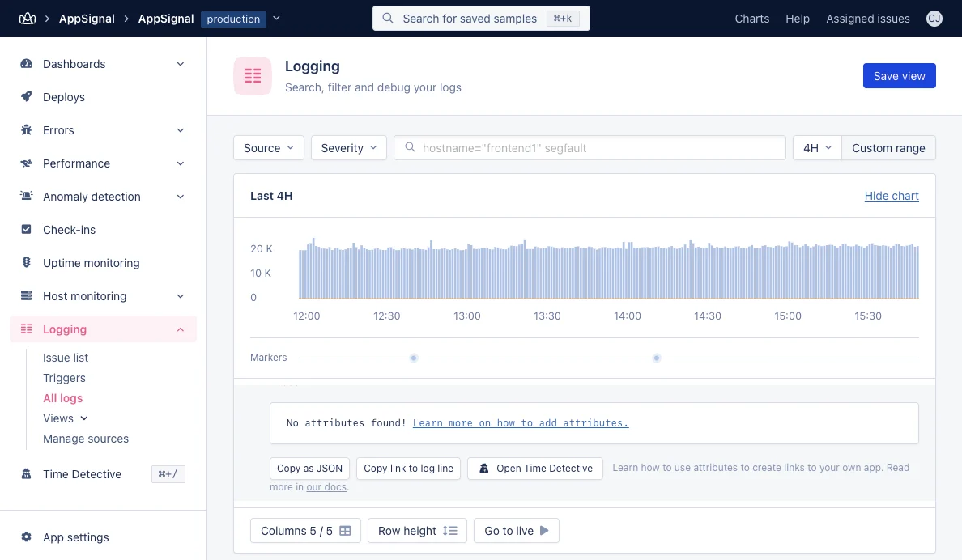Collapse the Logging menu chevron
962x560 pixels.
pos(181,329)
